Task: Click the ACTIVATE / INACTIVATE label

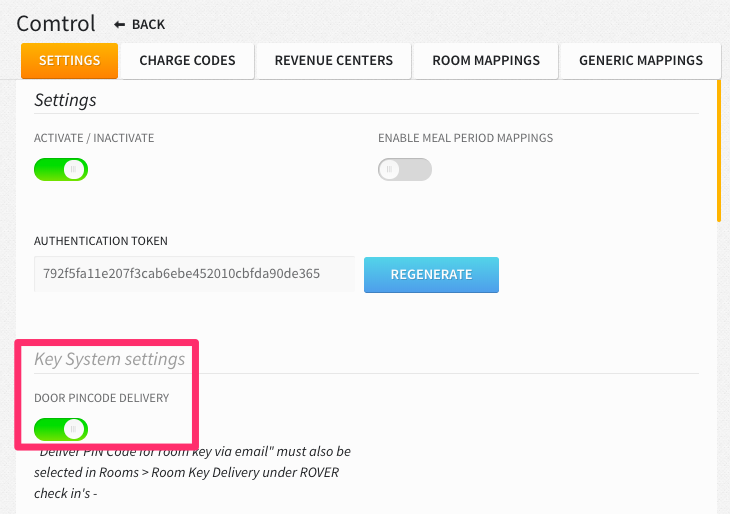Action: 94,138
